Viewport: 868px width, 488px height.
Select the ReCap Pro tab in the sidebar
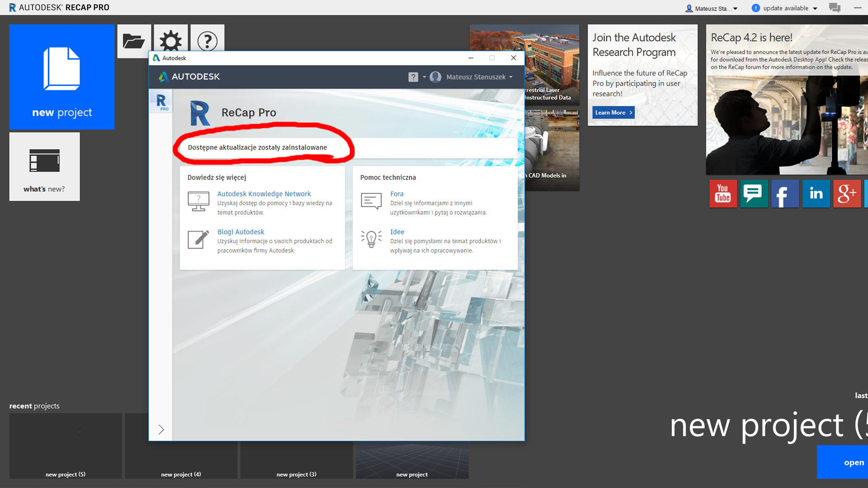[x=160, y=101]
